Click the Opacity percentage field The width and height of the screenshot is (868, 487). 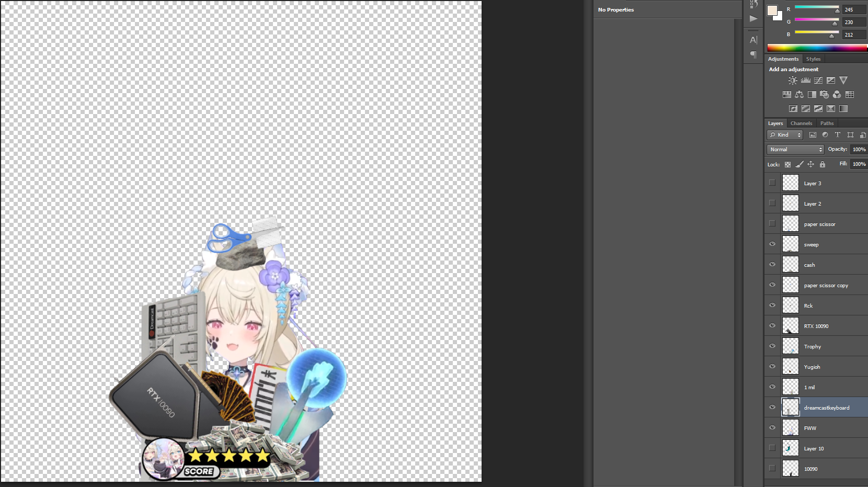coord(859,150)
